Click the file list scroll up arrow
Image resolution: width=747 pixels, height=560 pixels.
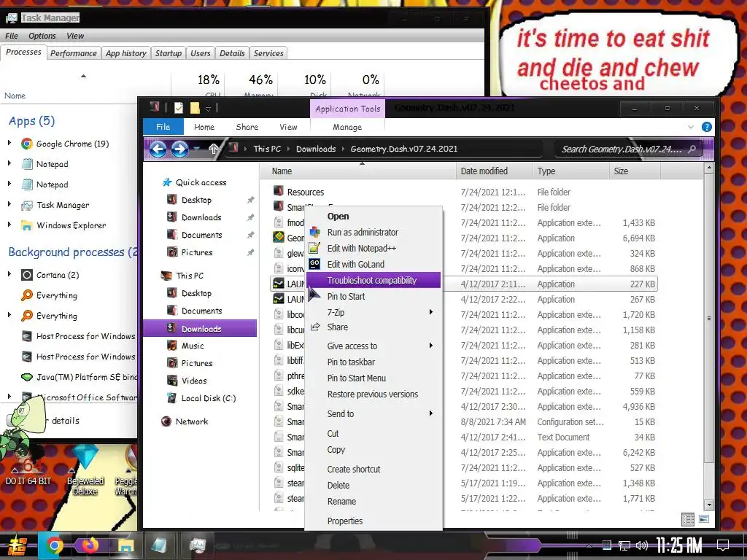point(709,168)
